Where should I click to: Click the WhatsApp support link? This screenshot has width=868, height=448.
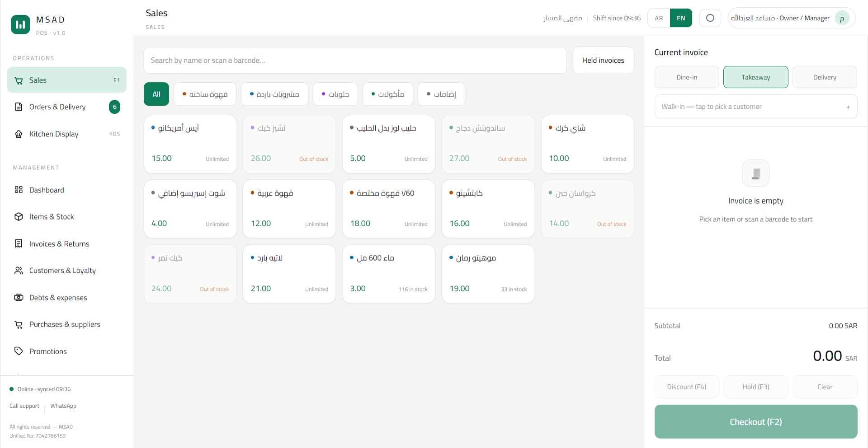tap(63, 406)
